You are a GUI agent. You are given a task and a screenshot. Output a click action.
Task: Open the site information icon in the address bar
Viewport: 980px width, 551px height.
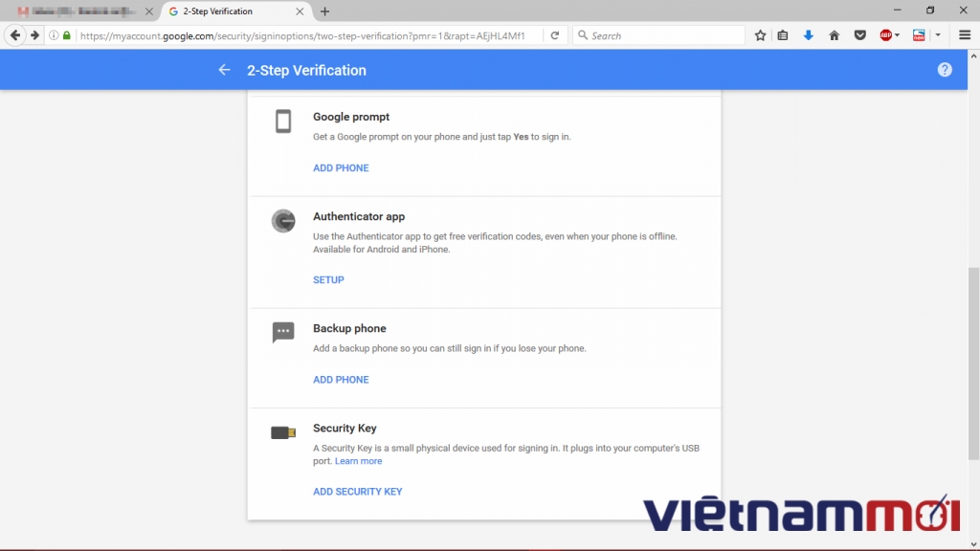click(54, 35)
